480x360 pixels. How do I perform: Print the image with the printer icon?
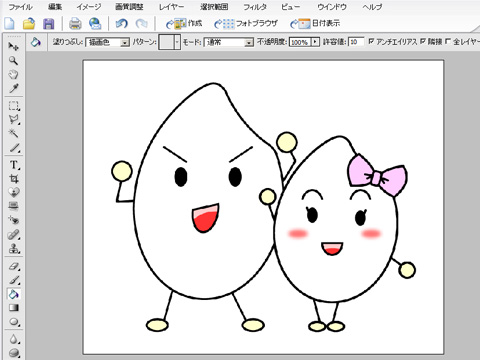coord(75,24)
